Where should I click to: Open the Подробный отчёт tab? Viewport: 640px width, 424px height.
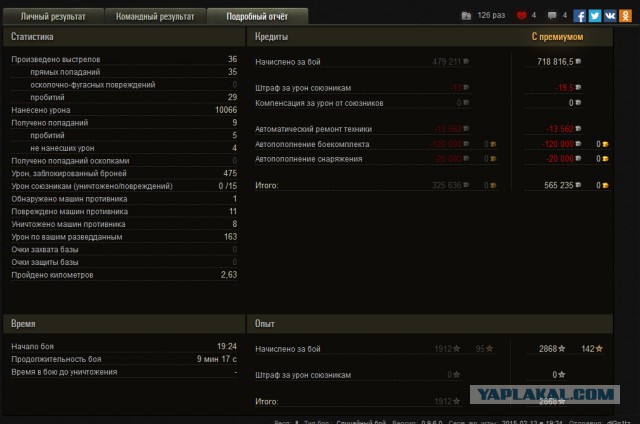click(x=257, y=16)
